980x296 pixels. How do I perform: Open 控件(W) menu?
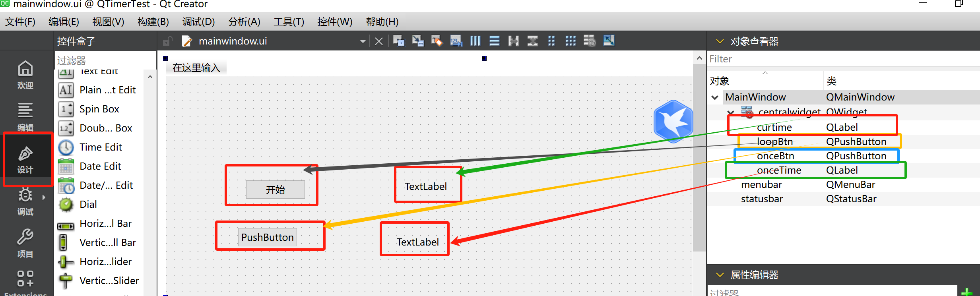click(335, 21)
